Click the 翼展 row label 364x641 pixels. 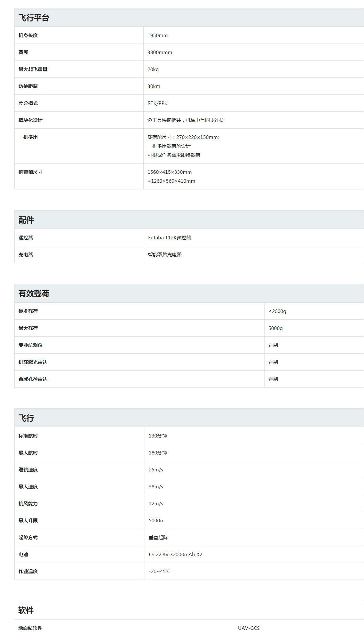pos(23,52)
